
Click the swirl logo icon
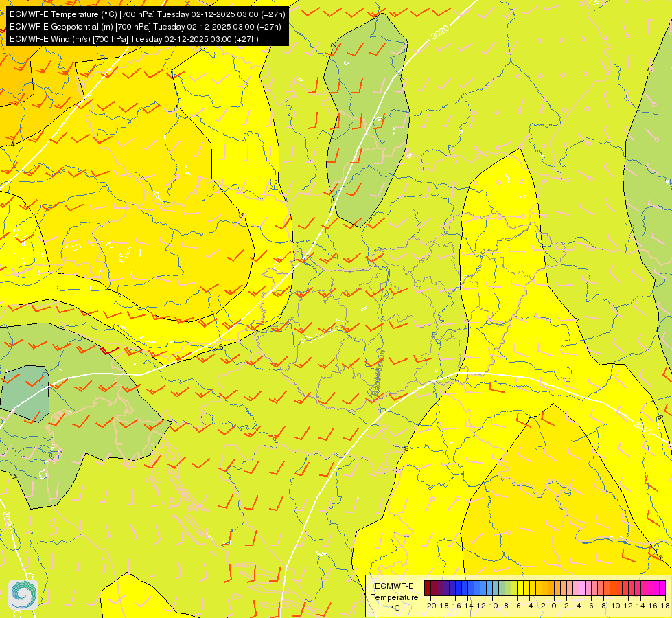coord(23,595)
